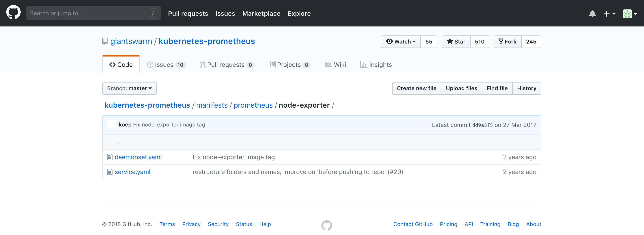Screen dimensions: 644x235
Task: Open commit History button
Action: pyautogui.click(x=527, y=88)
